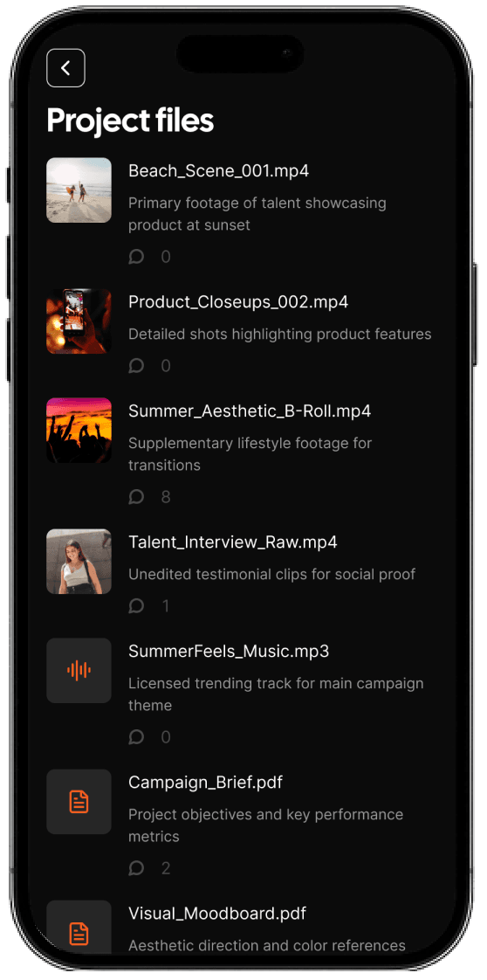Open comments icon for Campaign_Brief.pdf
Image resolution: width=487 pixels, height=980 pixels.
click(136, 868)
